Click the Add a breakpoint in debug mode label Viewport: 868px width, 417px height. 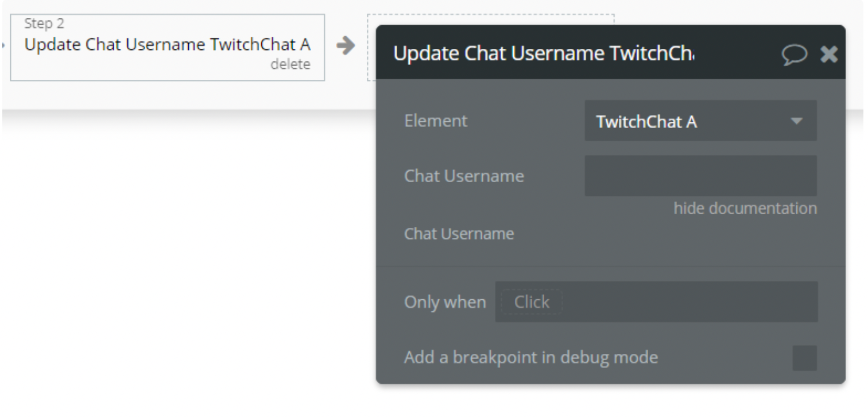pyautogui.click(x=531, y=358)
